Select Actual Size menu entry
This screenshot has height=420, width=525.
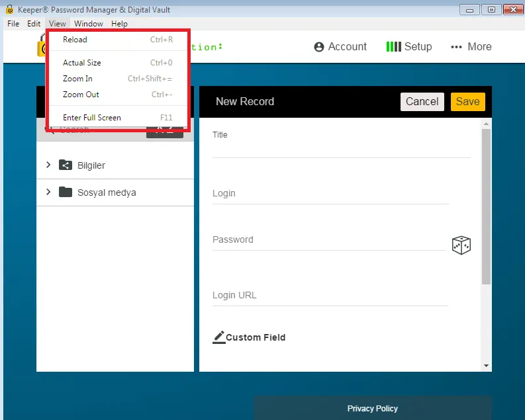coord(118,63)
